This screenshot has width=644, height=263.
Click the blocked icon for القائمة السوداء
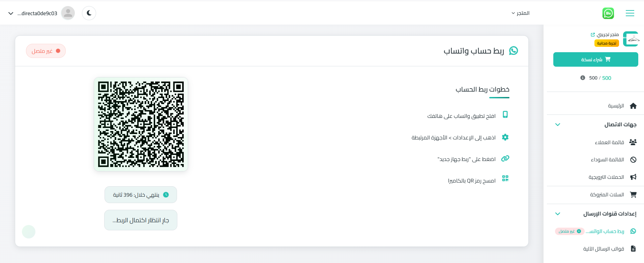[633, 160]
